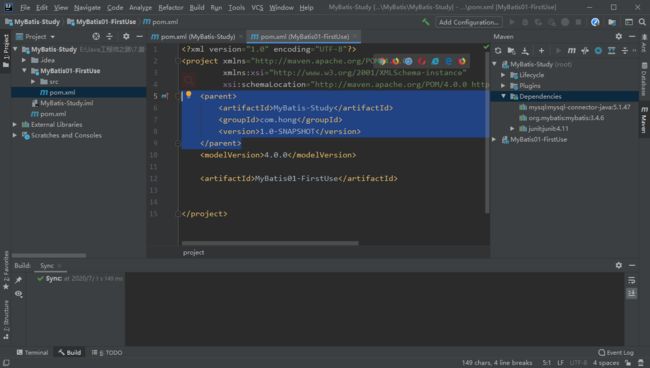Toggle Skip Tests mode in Maven toolbar

(x=598, y=51)
